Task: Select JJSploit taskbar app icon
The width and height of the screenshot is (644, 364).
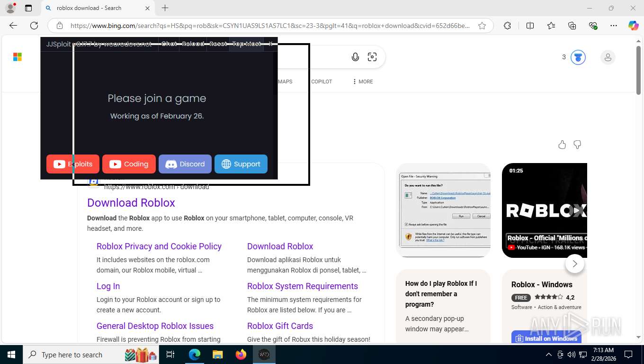Action: [264, 355]
